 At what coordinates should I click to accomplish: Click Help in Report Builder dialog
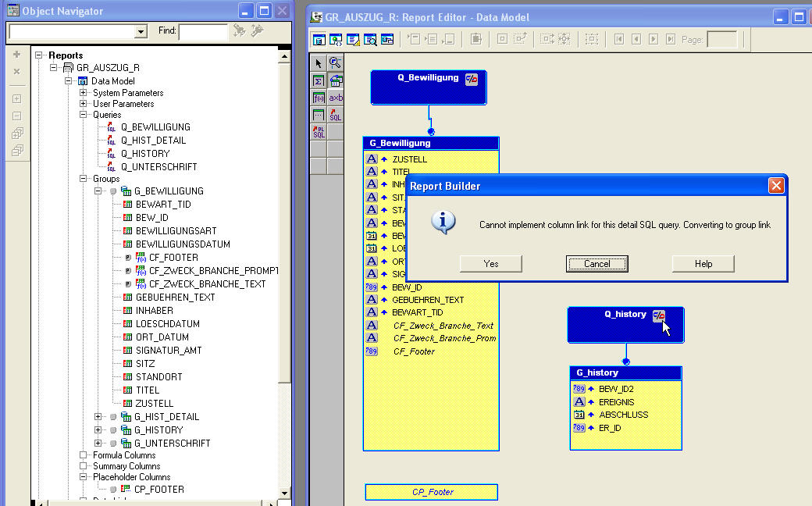(703, 264)
